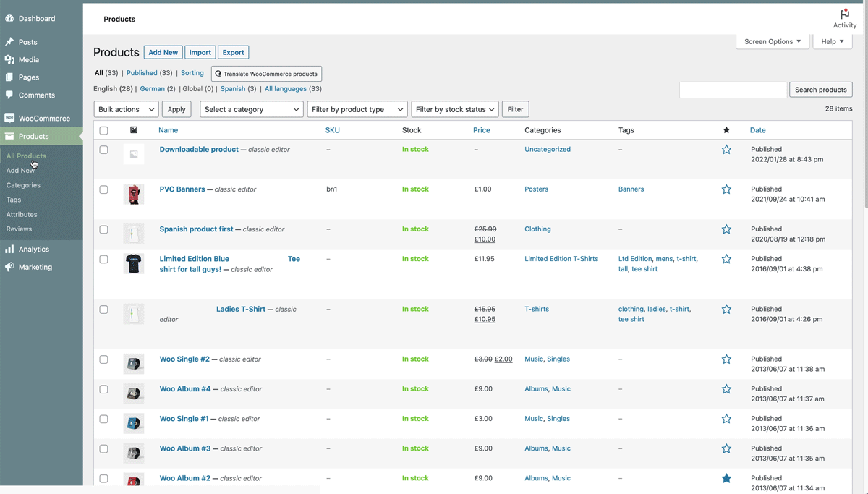This screenshot has height=494, width=868.
Task: Check the Woo Single #1 row checkbox
Action: pyautogui.click(x=103, y=419)
